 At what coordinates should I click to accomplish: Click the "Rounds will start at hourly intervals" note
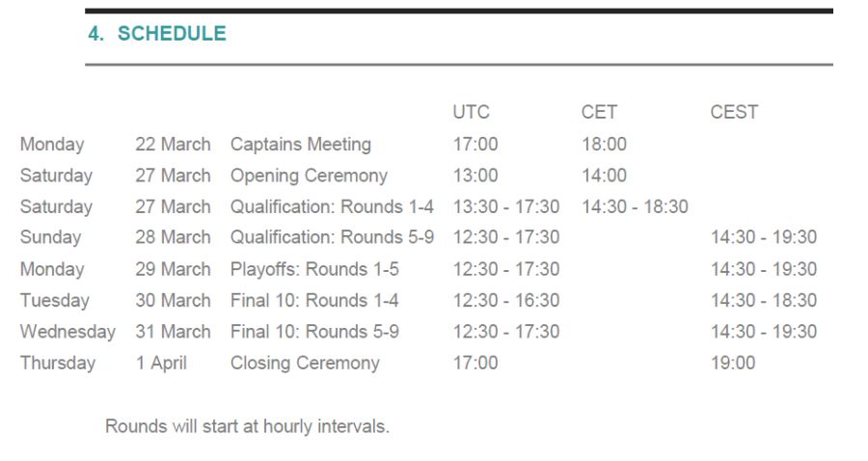[x=247, y=425]
